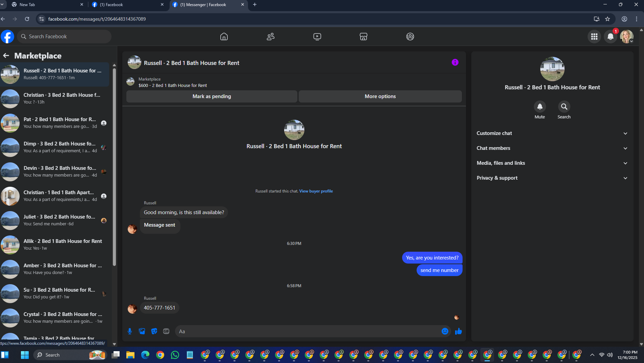Open WhatsApp from the taskbar
Image resolution: width=644 pixels, height=363 pixels.
(175, 355)
